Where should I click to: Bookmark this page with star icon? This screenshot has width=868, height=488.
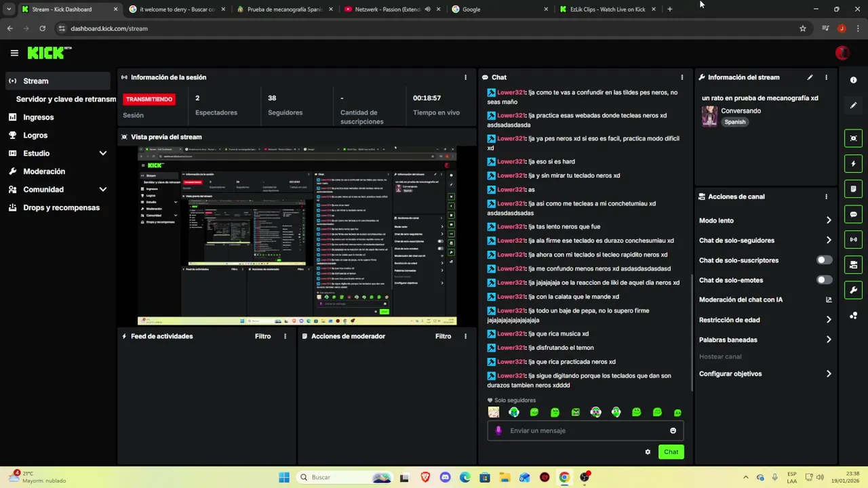point(803,28)
